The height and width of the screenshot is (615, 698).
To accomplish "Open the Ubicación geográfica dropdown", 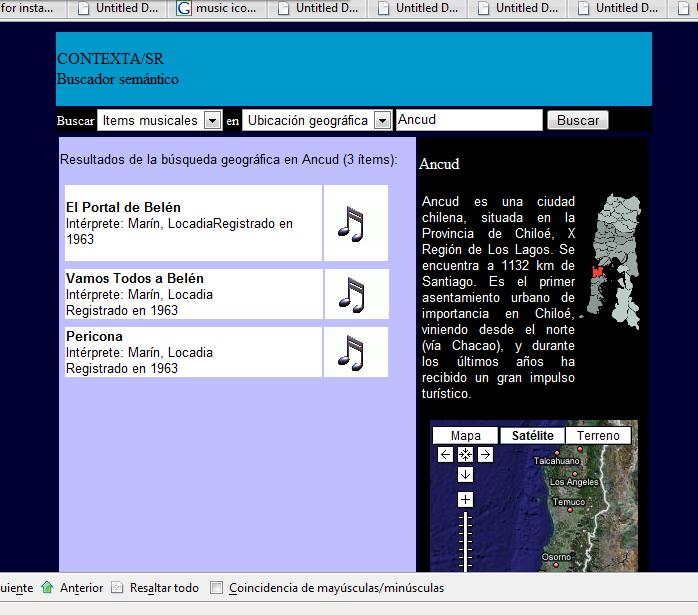I will coord(317,120).
